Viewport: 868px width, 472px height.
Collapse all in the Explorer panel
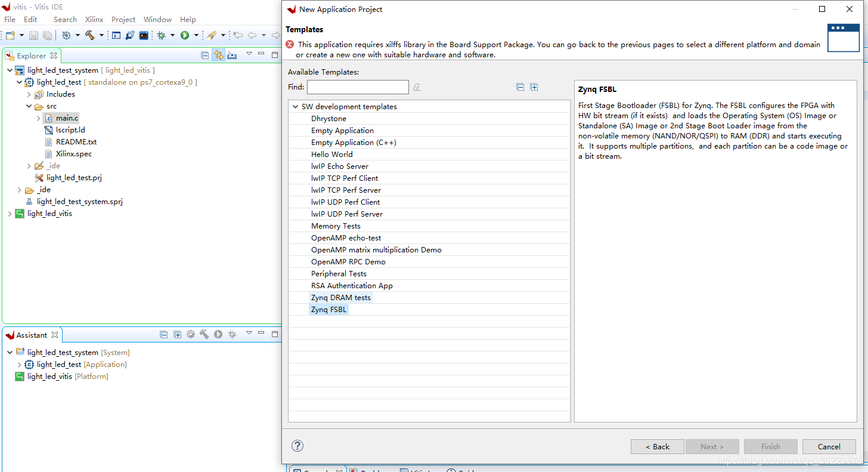click(x=205, y=55)
